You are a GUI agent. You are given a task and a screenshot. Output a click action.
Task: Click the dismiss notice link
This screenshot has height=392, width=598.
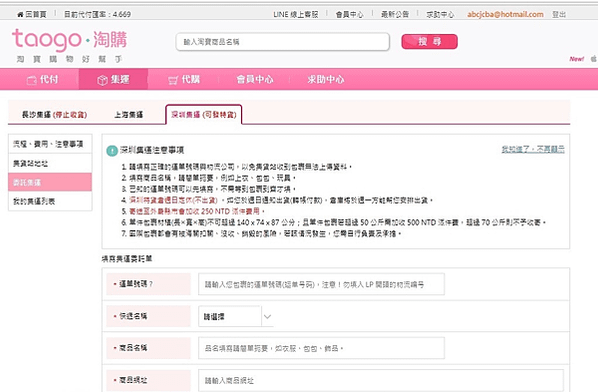533,149
